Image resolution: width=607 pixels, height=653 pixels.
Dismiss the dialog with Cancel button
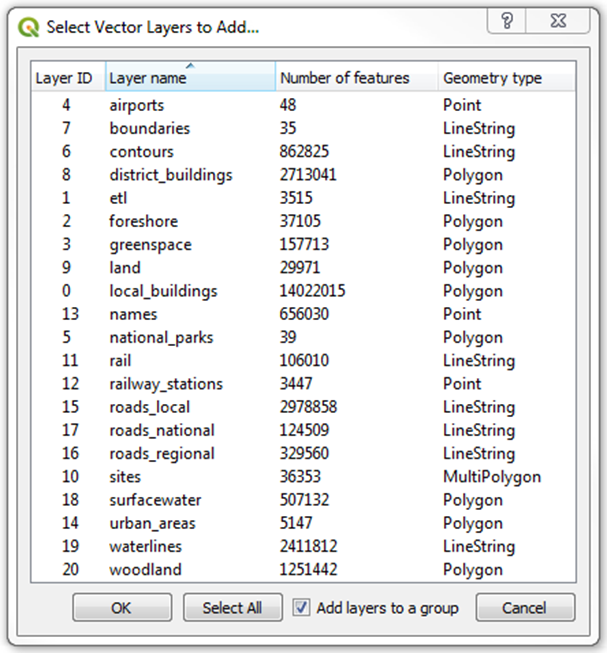point(525,608)
